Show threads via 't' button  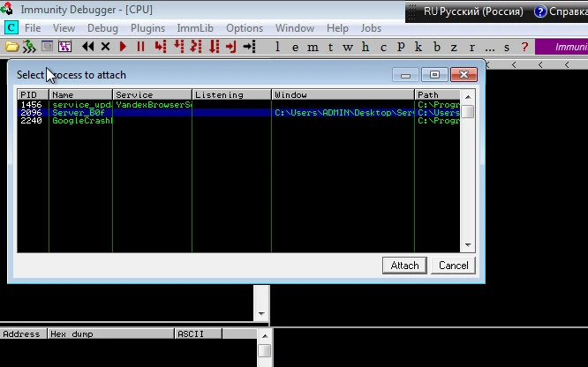pos(330,48)
